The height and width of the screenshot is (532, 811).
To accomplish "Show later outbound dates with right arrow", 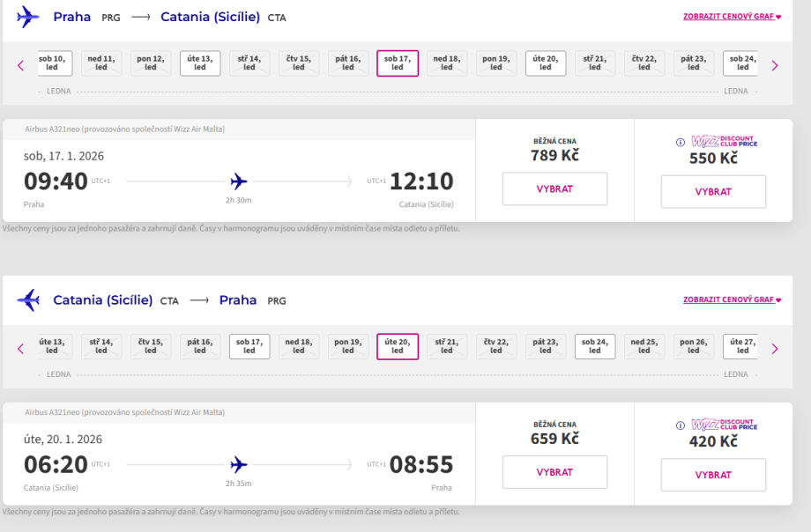I will point(775,64).
